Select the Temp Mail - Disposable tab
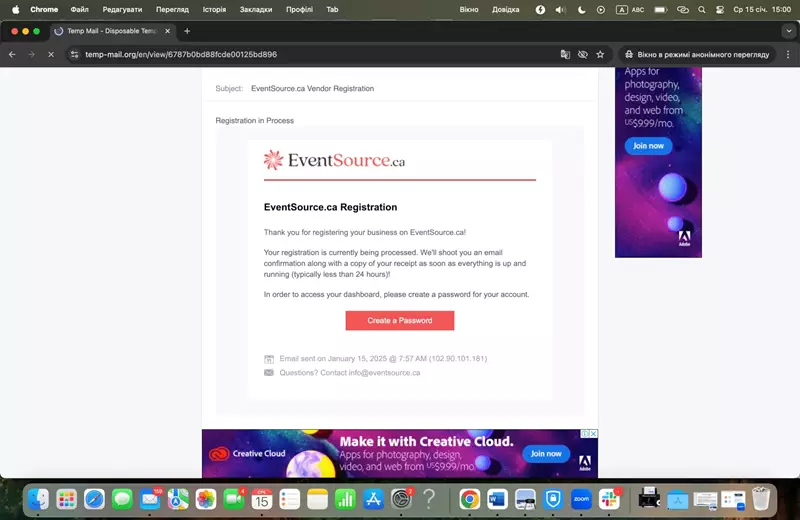Image resolution: width=800 pixels, height=520 pixels. coord(112,31)
